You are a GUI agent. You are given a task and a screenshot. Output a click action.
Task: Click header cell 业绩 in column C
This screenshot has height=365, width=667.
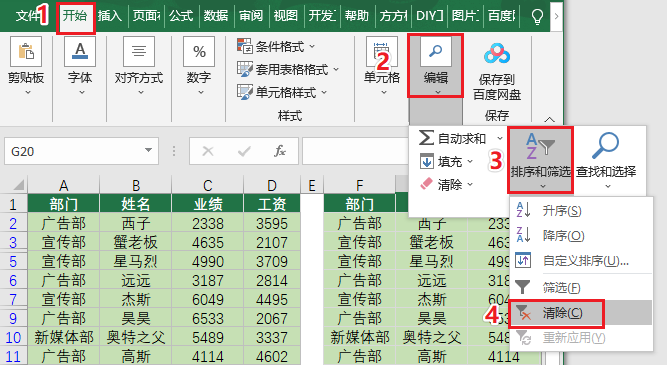pos(208,204)
